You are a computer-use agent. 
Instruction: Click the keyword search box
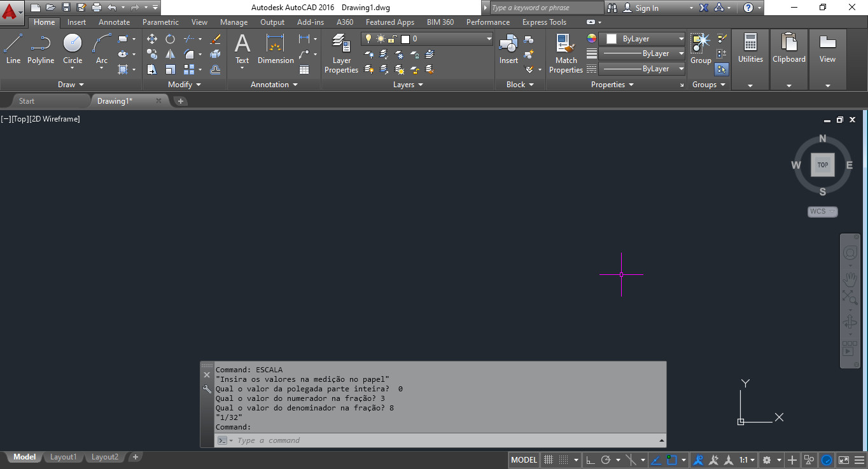click(x=546, y=8)
